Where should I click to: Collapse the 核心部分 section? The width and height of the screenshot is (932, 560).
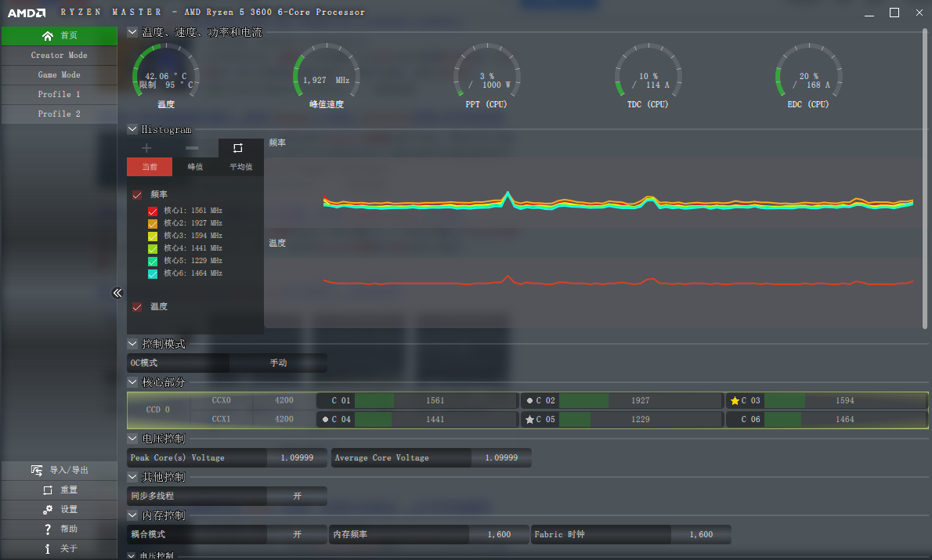132,381
